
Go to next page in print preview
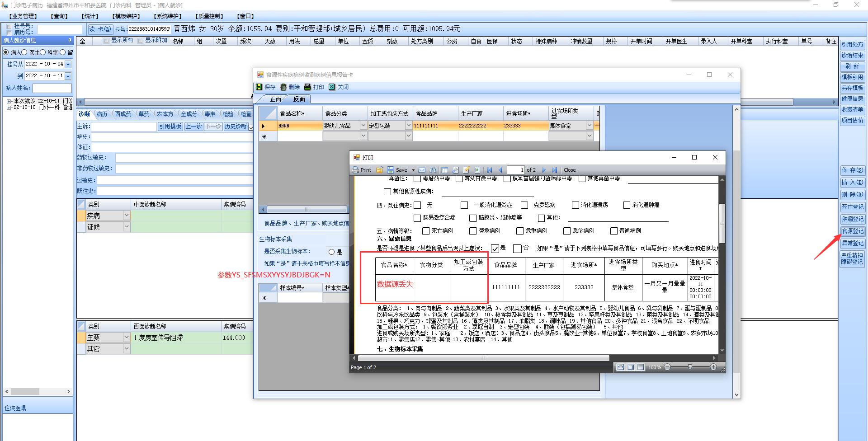(544, 170)
